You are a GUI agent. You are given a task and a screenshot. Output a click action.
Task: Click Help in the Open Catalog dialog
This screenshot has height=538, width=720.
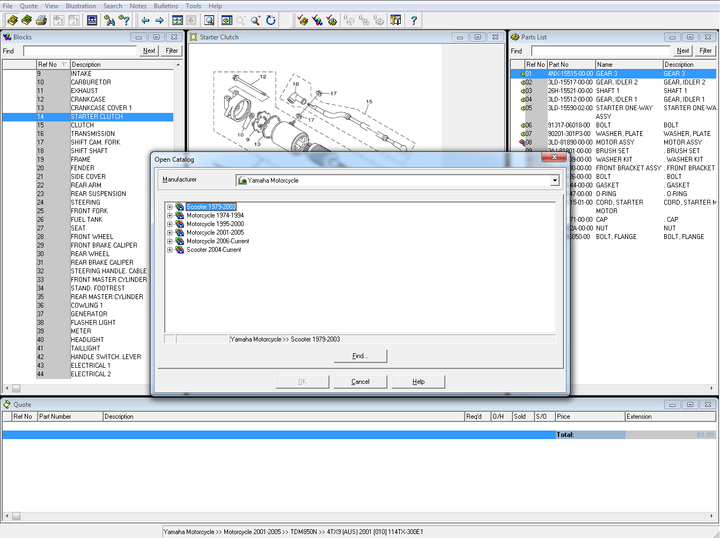(418, 381)
